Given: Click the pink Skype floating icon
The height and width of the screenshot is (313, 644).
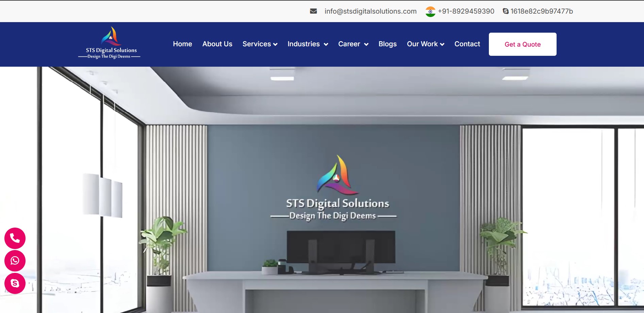Looking at the screenshot, I should pyautogui.click(x=15, y=283).
